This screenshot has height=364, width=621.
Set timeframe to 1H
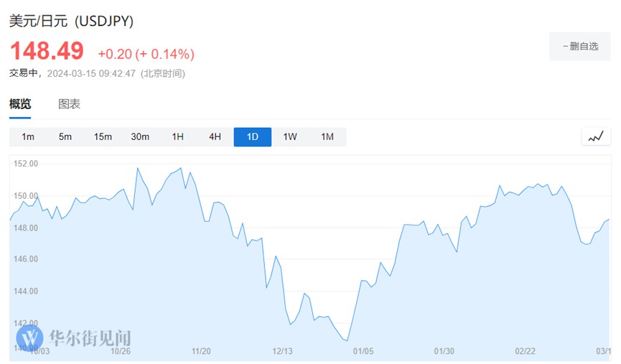[177, 137]
